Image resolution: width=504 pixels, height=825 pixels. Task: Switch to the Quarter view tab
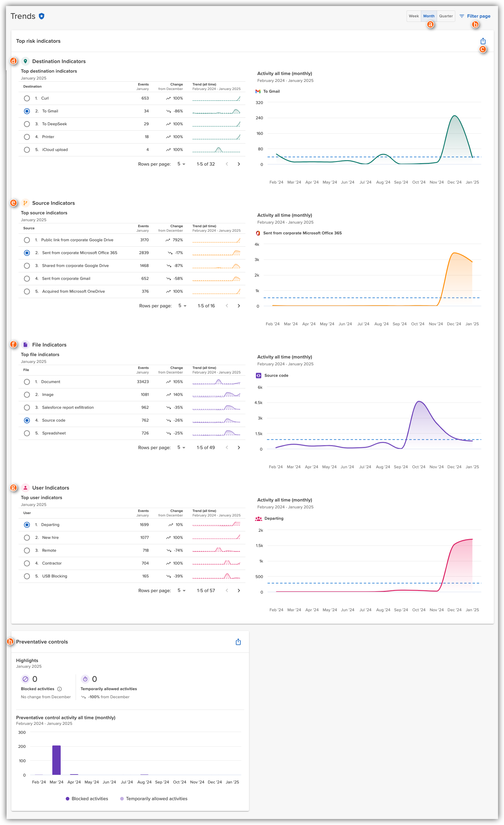[446, 16]
